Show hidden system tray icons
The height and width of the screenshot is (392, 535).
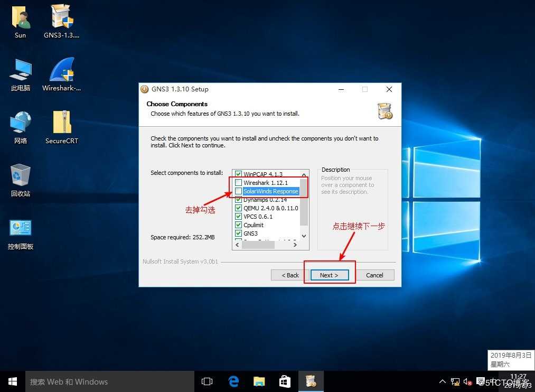point(442,381)
